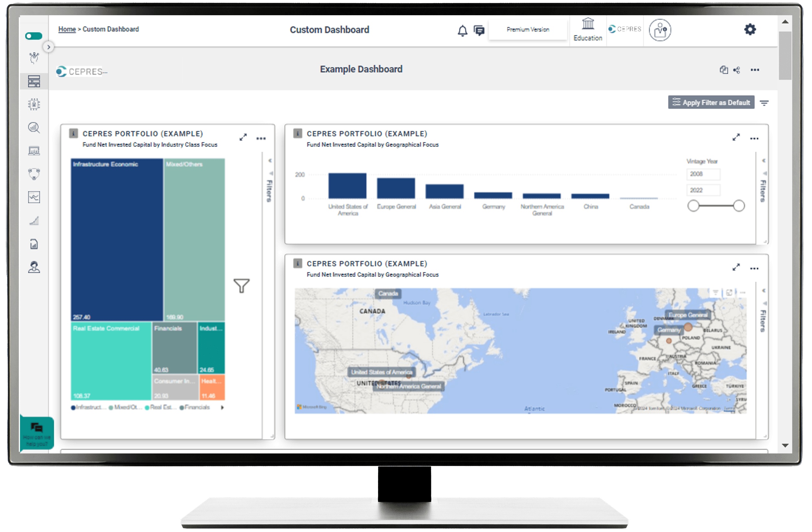Open the hand-network sidebar icon

click(x=34, y=58)
